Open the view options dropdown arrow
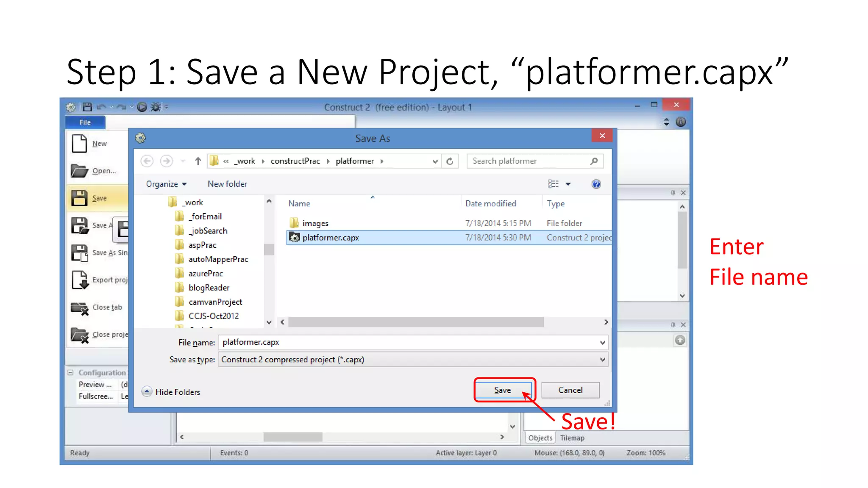The width and height of the screenshot is (868, 488). tap(568, 184)
